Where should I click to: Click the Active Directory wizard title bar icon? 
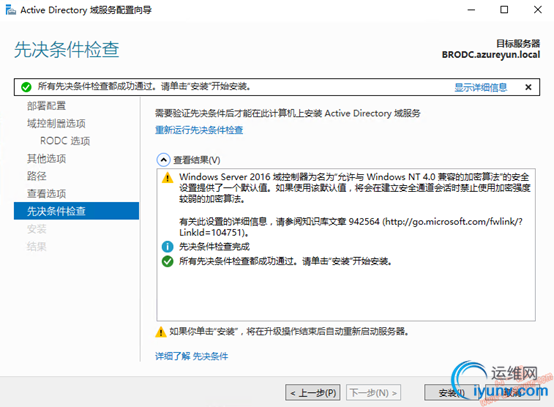[11, 10]
